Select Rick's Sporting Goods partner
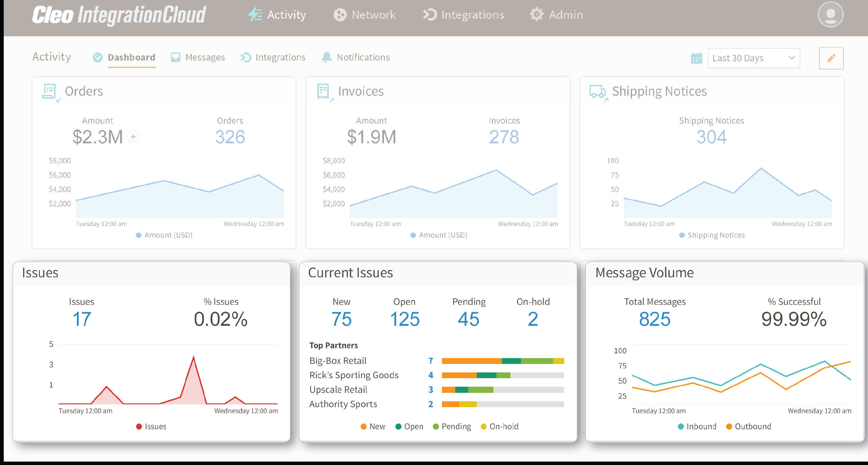Screen dimensions: 868x465 click(x=354, y=375)
